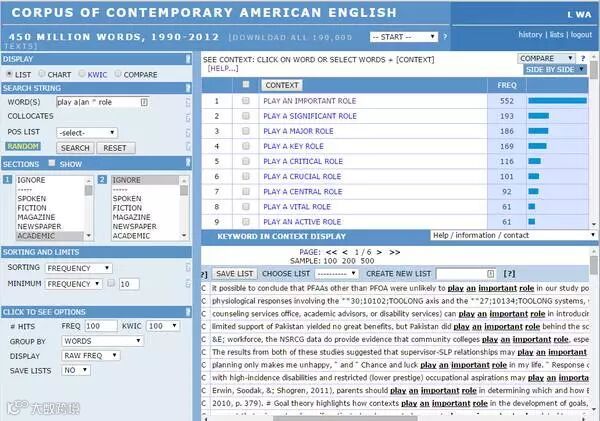Click the small help icon right of SEARCH/RESET row

pos(188,146)
